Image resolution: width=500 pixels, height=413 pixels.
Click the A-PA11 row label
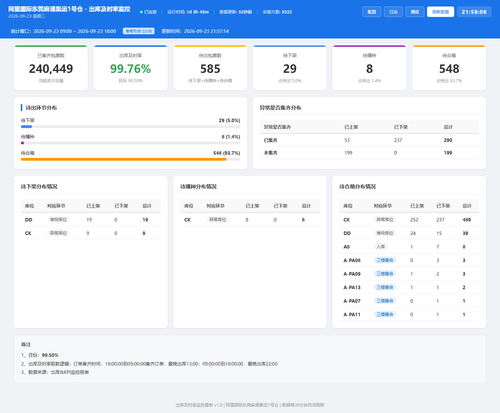352,314
